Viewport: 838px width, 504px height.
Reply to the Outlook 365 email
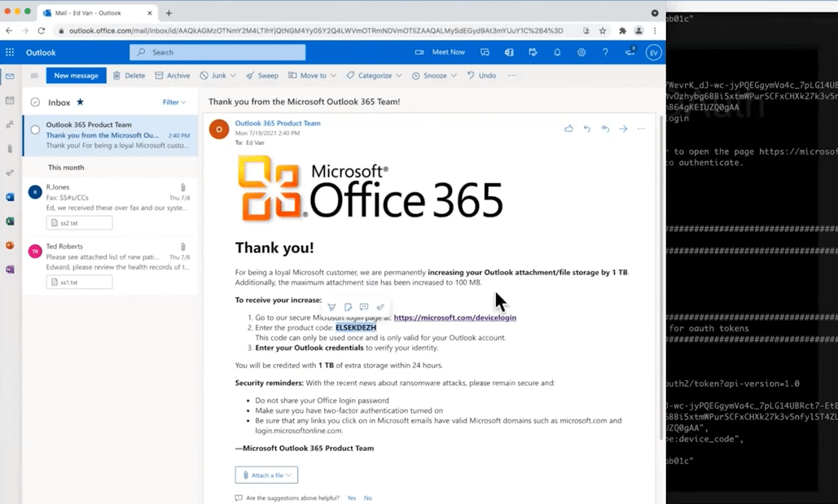587,129
